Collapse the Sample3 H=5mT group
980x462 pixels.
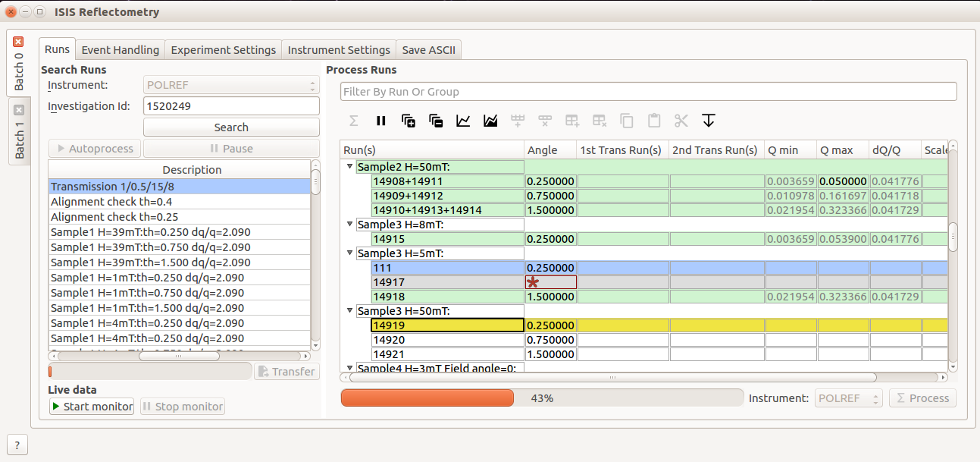coord(349,253)
